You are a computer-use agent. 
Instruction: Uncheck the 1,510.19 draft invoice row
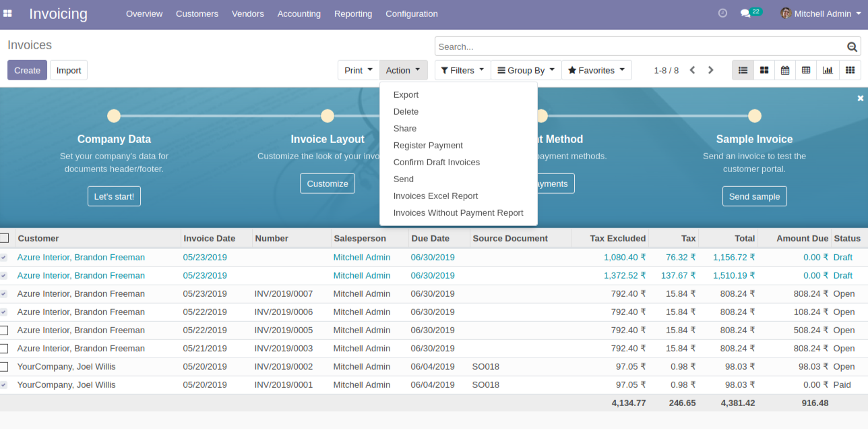pos(3,275)
